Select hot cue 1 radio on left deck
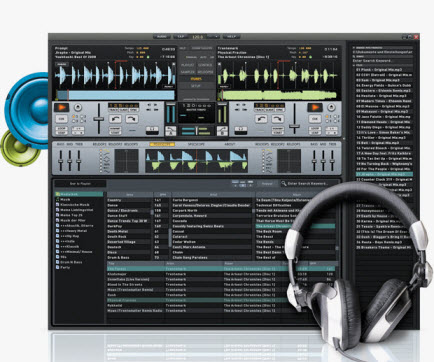Image resolution: width=434 pixels, height=362 pixels. [74, 116]
